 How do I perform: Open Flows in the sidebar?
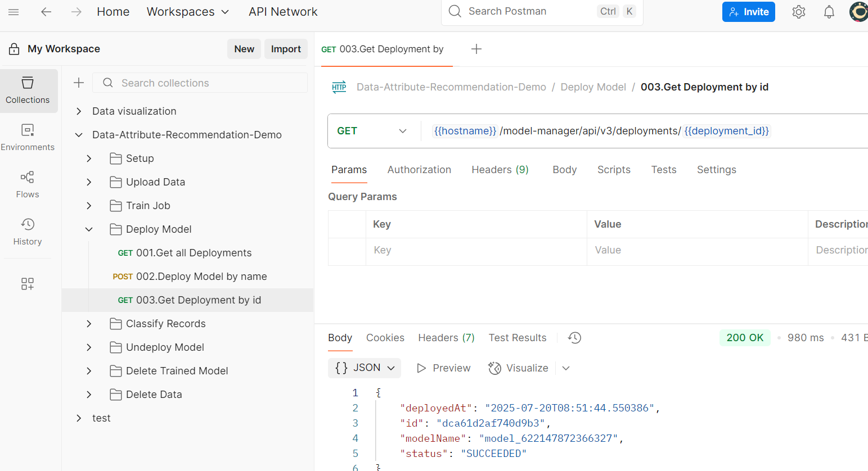point(28,185)
